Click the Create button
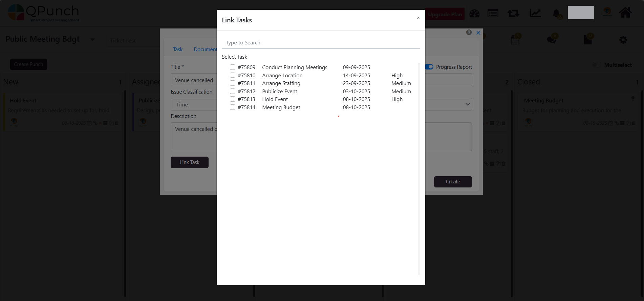Viewport: 644px width, 301px height. click(x=453, y=182)
